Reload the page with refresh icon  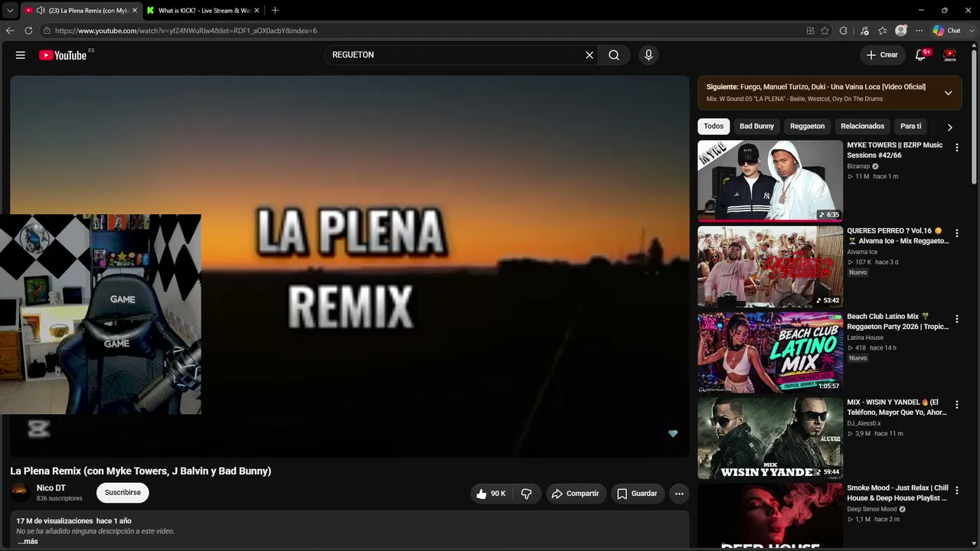pyautogui.click(x=28, y=31)
